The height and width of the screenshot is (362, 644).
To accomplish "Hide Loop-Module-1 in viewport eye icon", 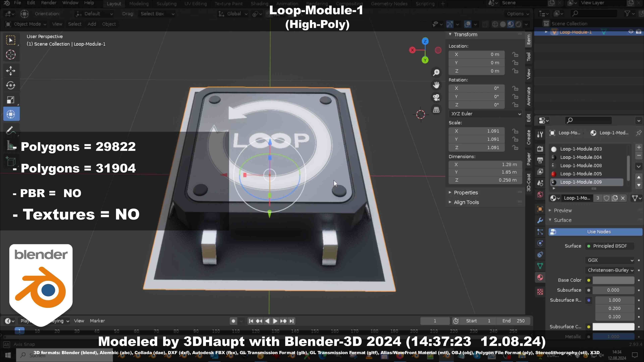I will [631, 32].
